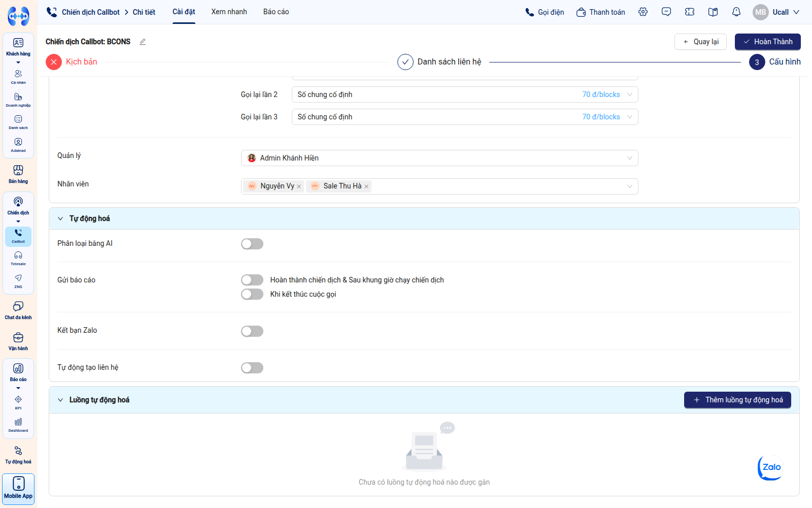The width and height of the screenshot is (812, 508).
Task: Collapse the Tự động hoá section
Action: pyautogui.click(x=60, y=218)
